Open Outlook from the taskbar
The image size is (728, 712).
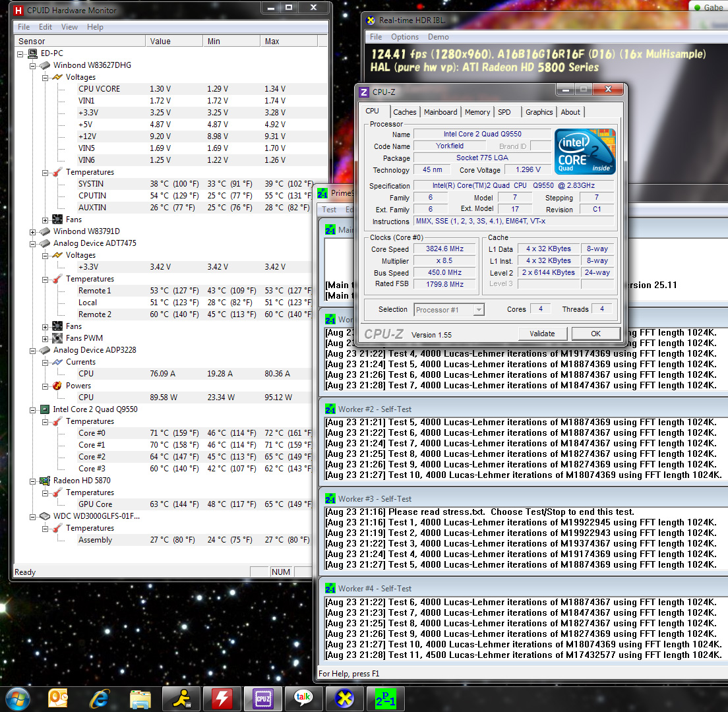(x=58, y=699)
